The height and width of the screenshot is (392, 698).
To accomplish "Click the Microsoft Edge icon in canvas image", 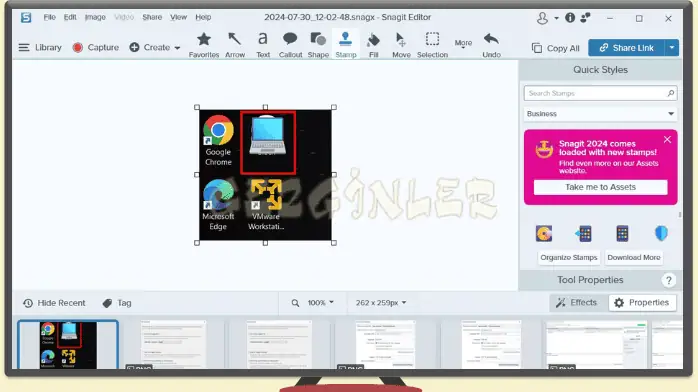I will coord(218,194).
